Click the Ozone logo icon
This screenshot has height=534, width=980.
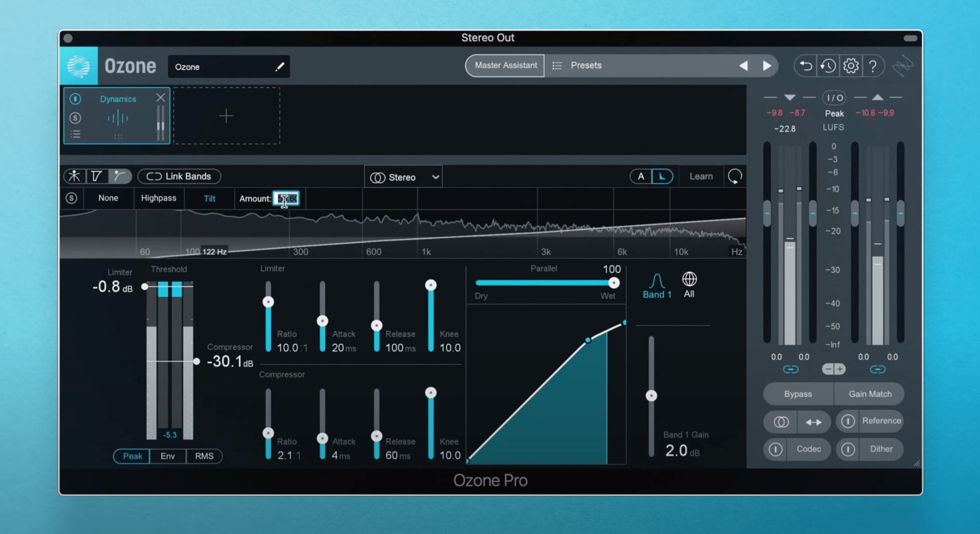[79, 66]
